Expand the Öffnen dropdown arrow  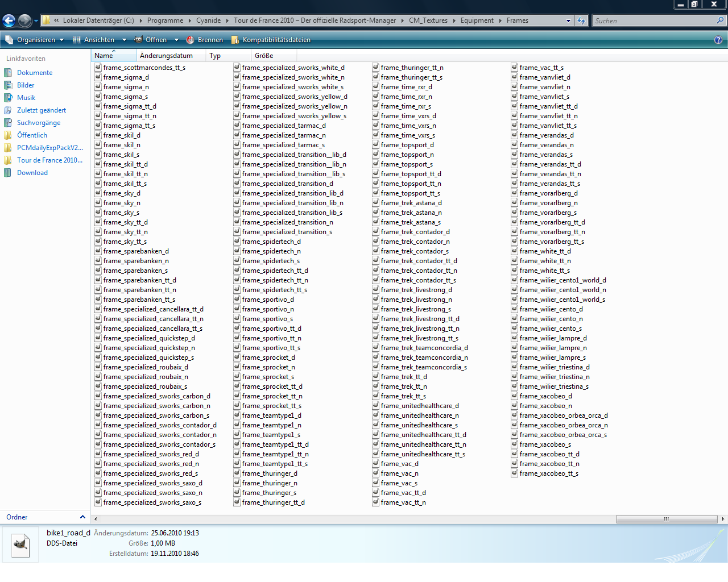click(176, 40)
